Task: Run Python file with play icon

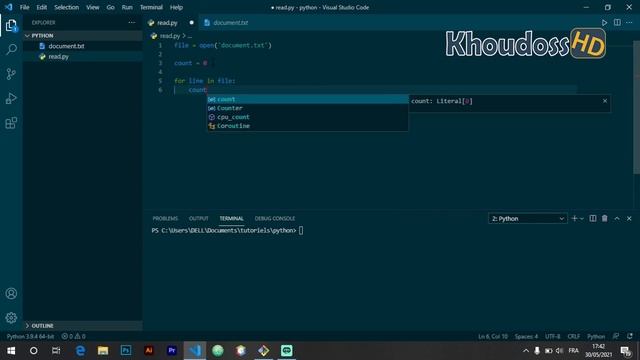Action: pos(604,23)
